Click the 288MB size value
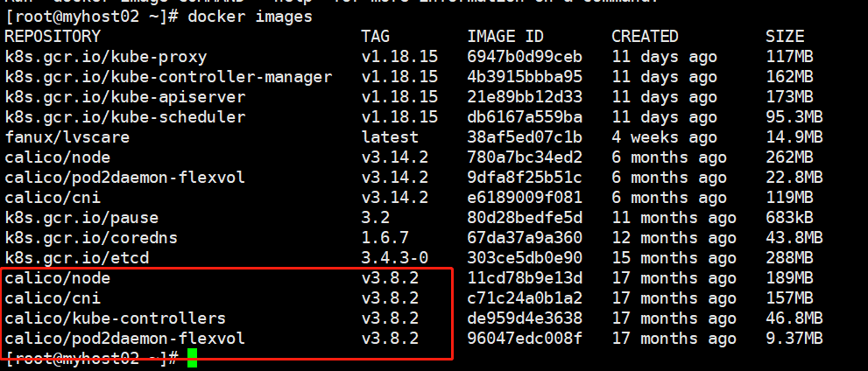 click(x=790, y=257)
